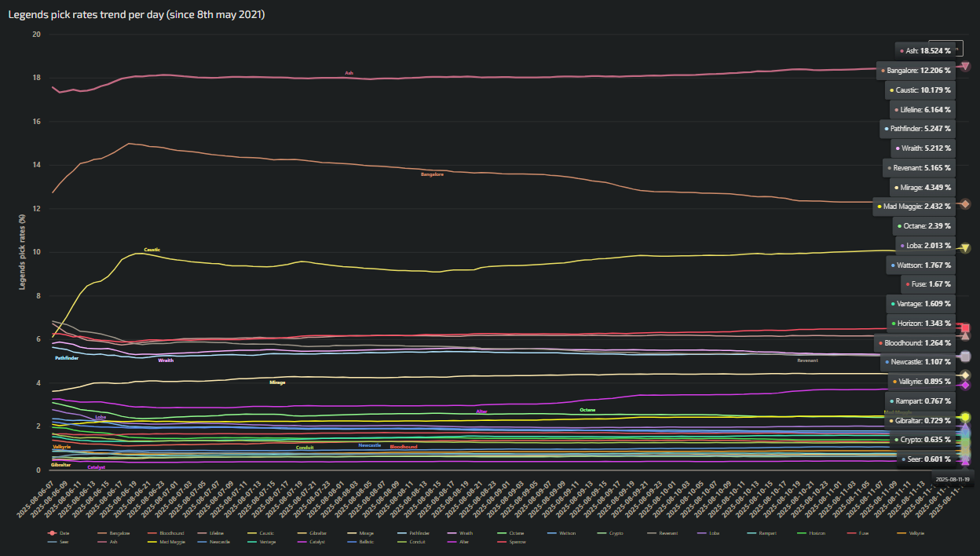Click the "Caustic: 10.179 %" tooltip value
Viewport: 980px width, 556px height.
pyautogui.click(x=920, y=90)
